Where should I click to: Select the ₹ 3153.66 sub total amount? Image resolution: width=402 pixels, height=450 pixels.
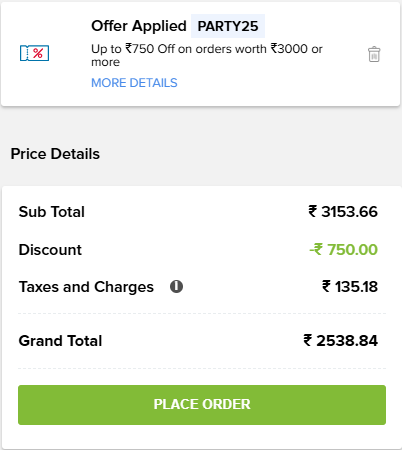point(343,212)
